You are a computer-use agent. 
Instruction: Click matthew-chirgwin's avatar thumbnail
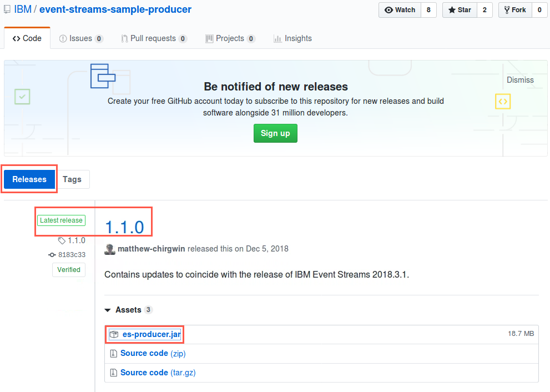pos(110,249)
